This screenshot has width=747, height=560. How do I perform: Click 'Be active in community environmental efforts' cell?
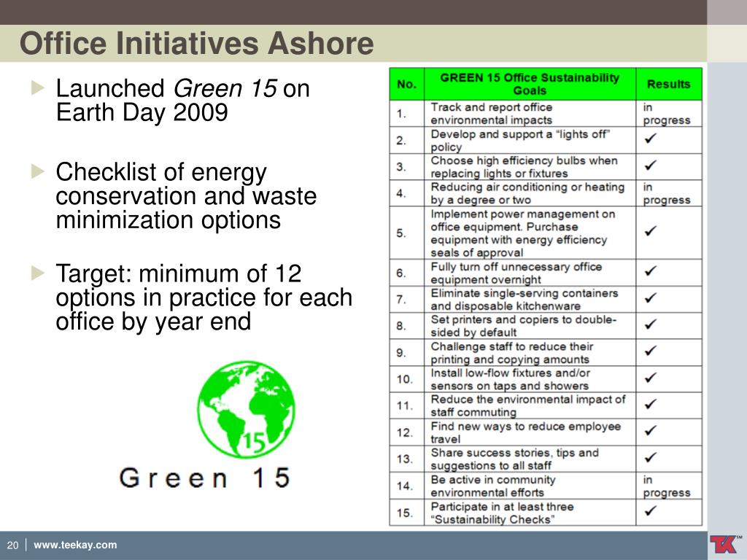point(530,486)
